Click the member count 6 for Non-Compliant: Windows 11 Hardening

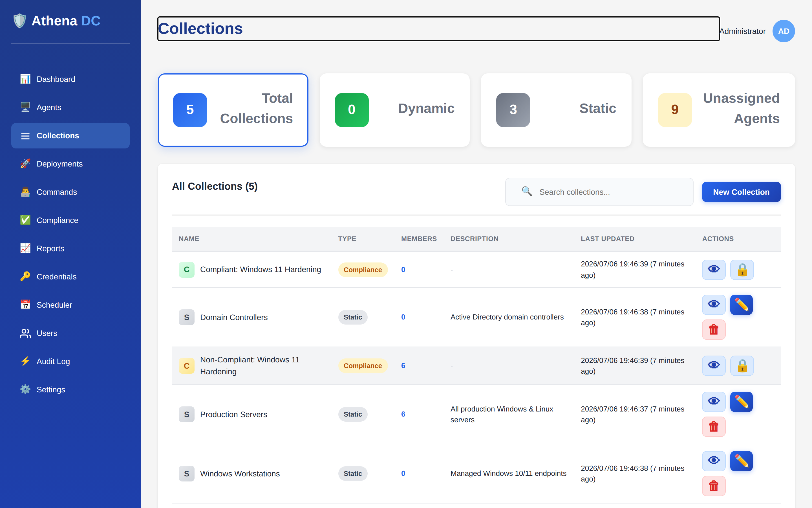tap(403, 365)
